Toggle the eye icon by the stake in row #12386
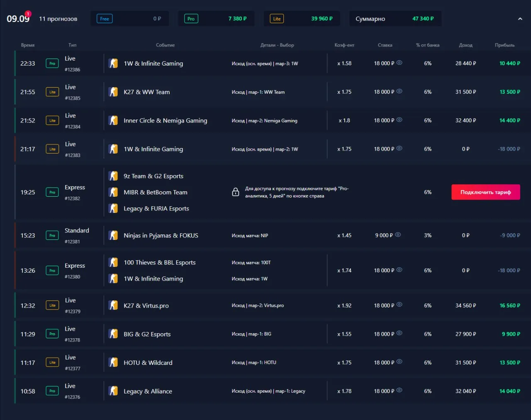Image resolution: width=531 pixels, height=420 pixels. pyautogui.click(x=399, y=63)
